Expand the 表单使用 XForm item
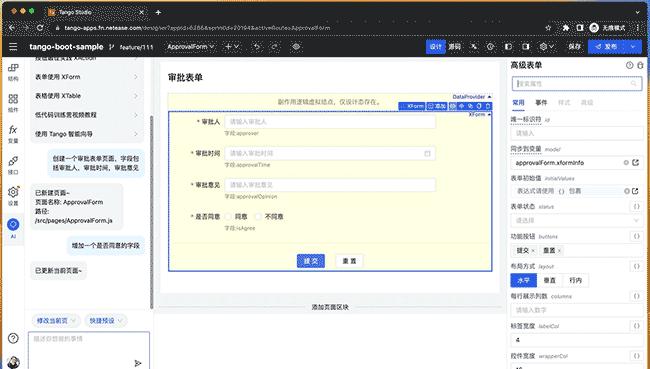650x369 pixels. (x=87, y=77)
